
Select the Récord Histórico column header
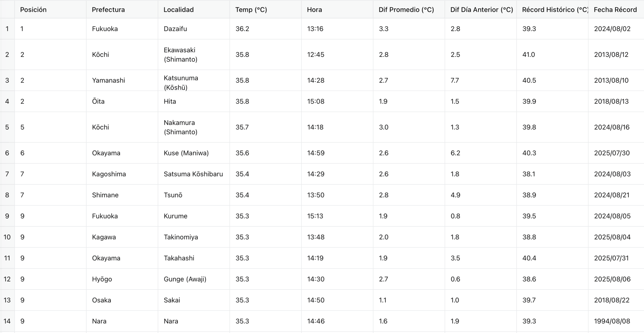(552, 10)
